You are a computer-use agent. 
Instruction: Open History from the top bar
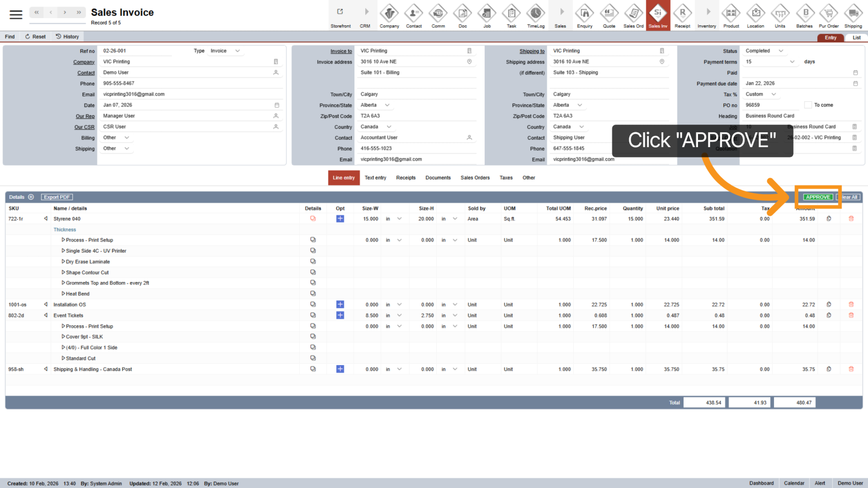coord(67,37)
